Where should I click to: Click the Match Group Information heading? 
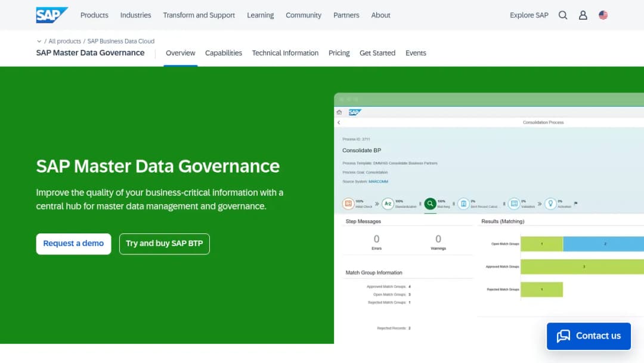click(x=374, y=273)
